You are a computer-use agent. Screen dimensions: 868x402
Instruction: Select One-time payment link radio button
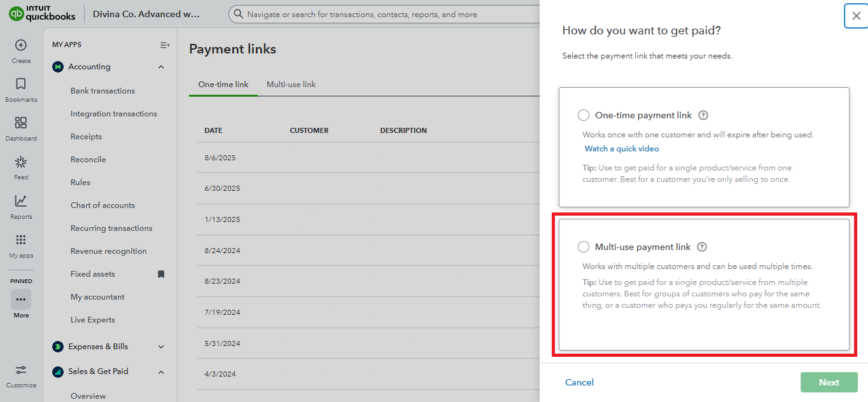[584, 115]
